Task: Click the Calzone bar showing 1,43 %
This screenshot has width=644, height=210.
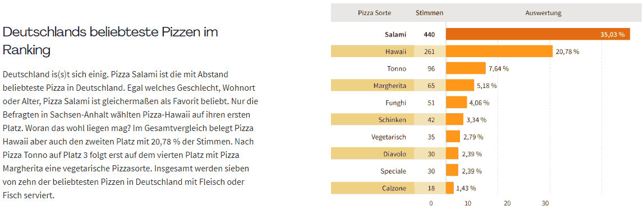Action: tap(450, 188)
